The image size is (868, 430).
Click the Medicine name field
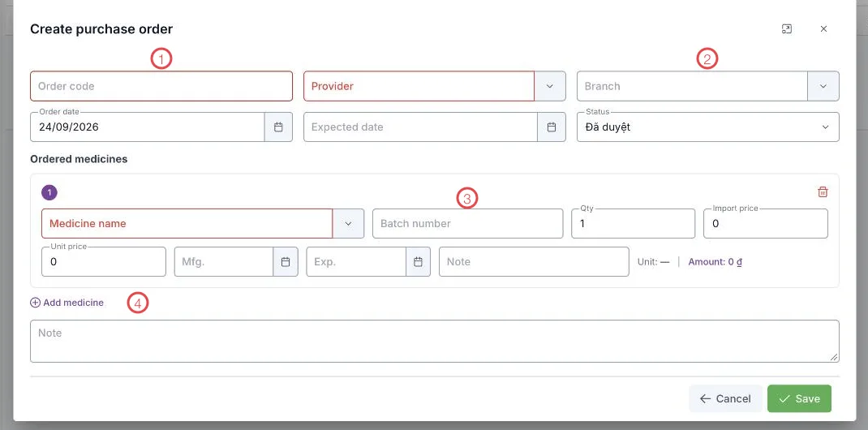click(x=187, y=224)
